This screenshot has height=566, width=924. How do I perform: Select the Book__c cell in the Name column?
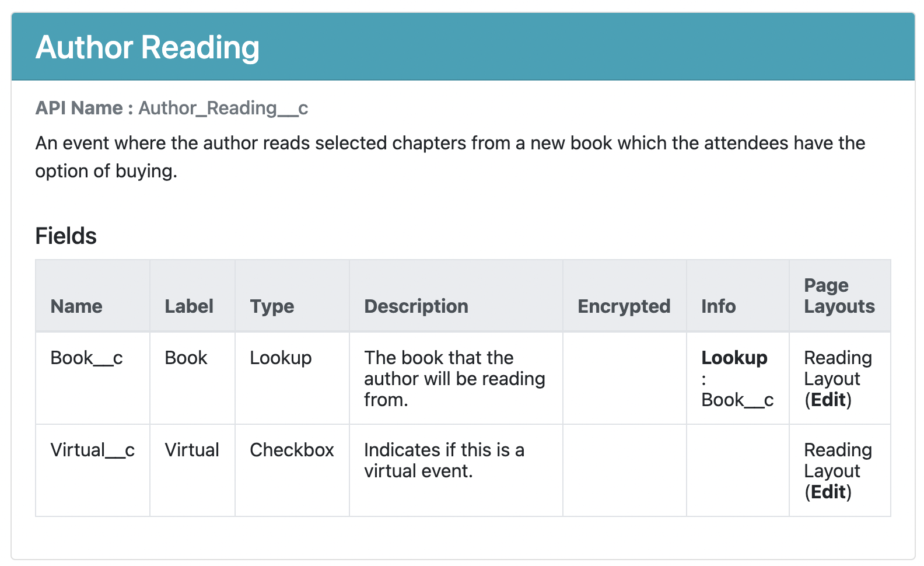tap(86, 358)
